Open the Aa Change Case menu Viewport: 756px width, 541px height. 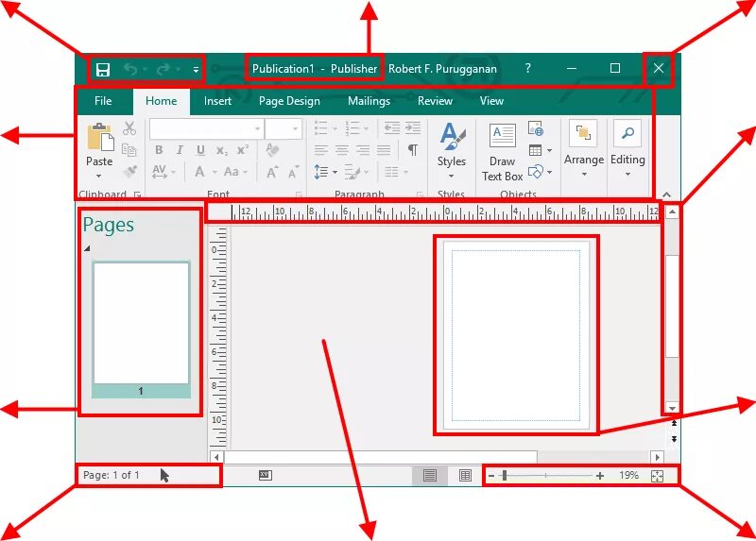[x=235, y=172]
